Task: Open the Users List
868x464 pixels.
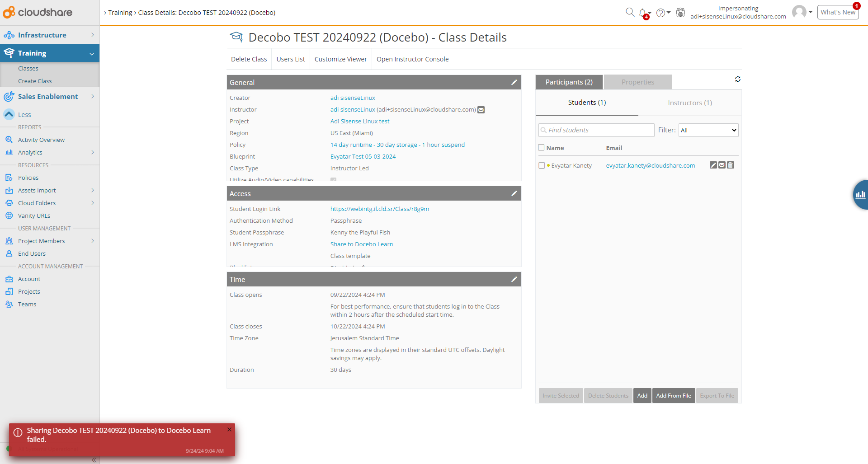Action: pos(291,59)
